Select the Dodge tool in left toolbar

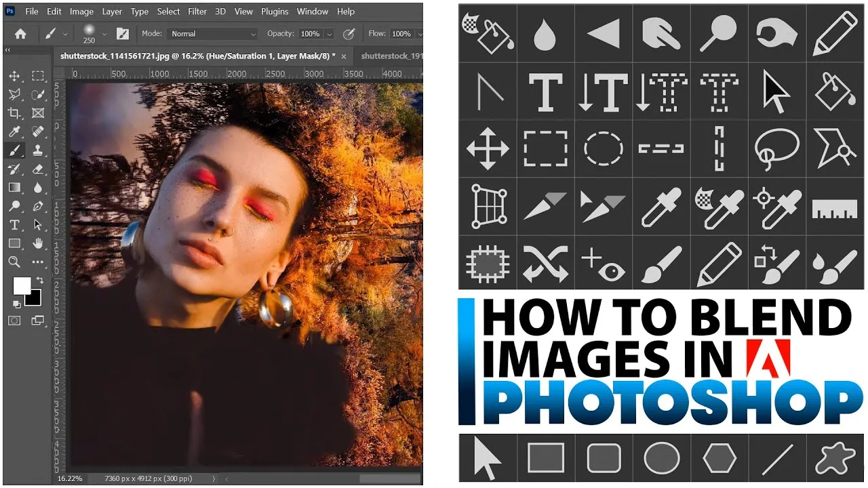click(x=14, y=206)
